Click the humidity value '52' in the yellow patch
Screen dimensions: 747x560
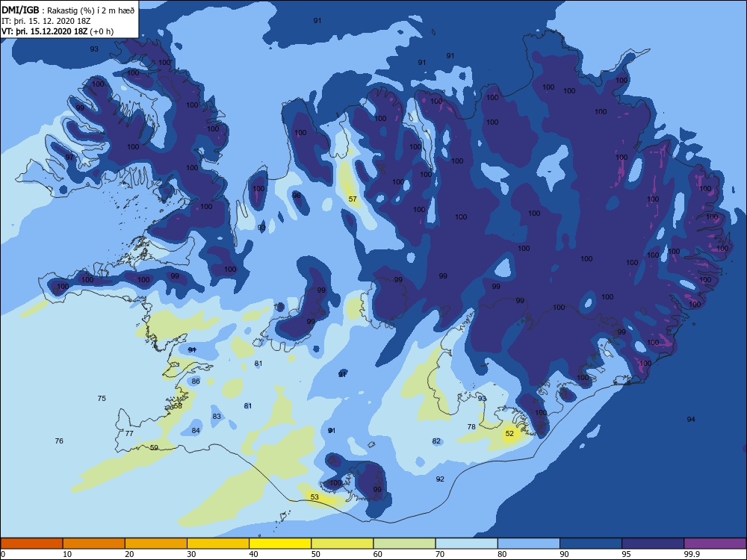pyautogui.click(x=509, y=433)
